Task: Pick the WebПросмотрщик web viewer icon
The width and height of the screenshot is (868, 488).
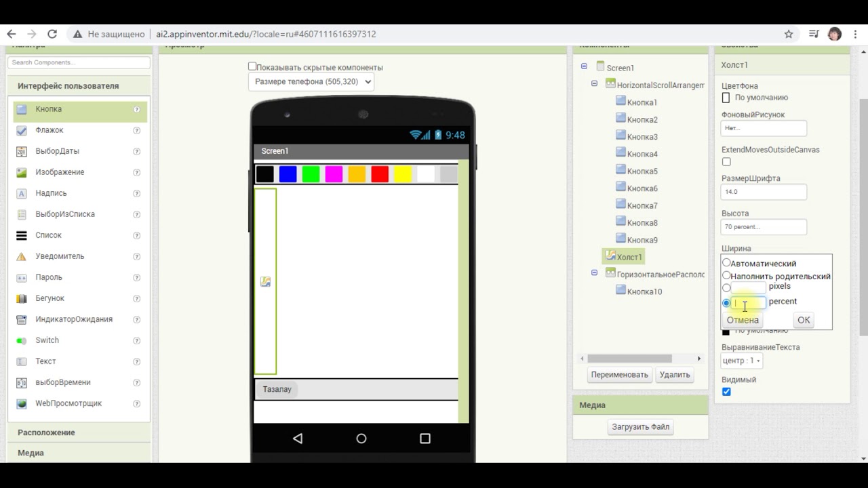Action: click(22, 403)
